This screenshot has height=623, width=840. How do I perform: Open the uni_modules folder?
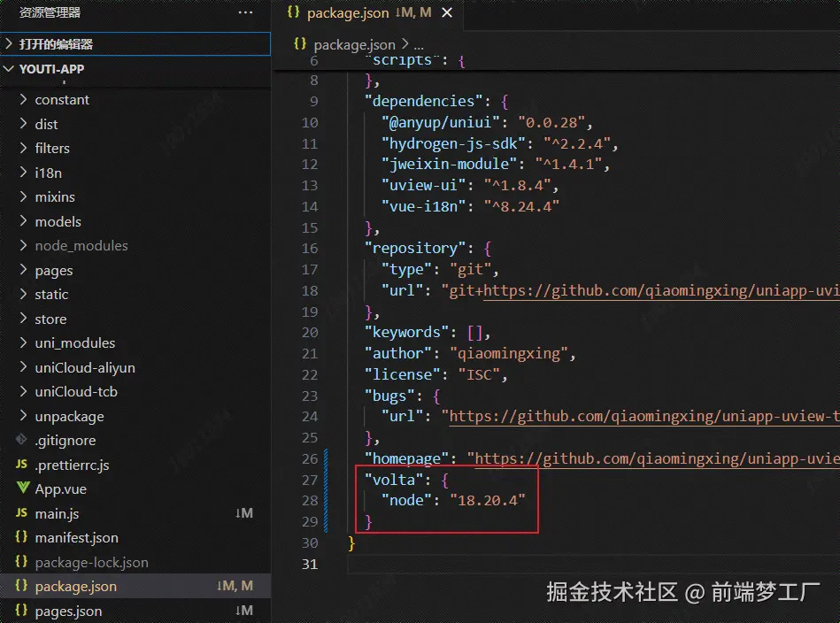pos(75,343)
